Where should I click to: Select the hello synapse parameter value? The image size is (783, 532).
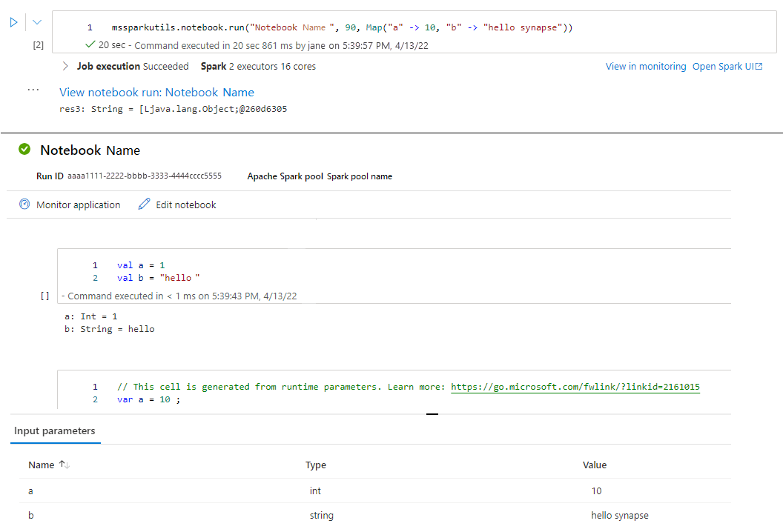coord(620,515)
